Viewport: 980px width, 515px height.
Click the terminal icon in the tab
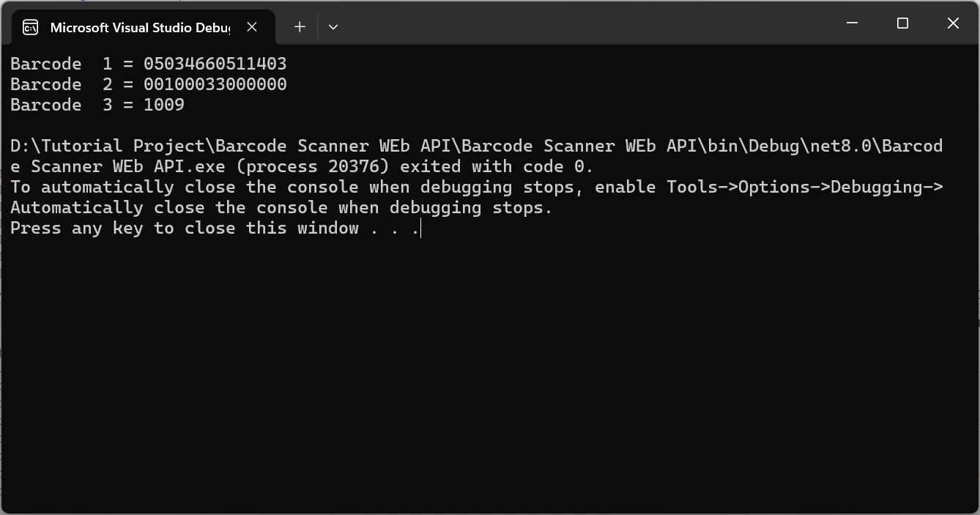30,27
